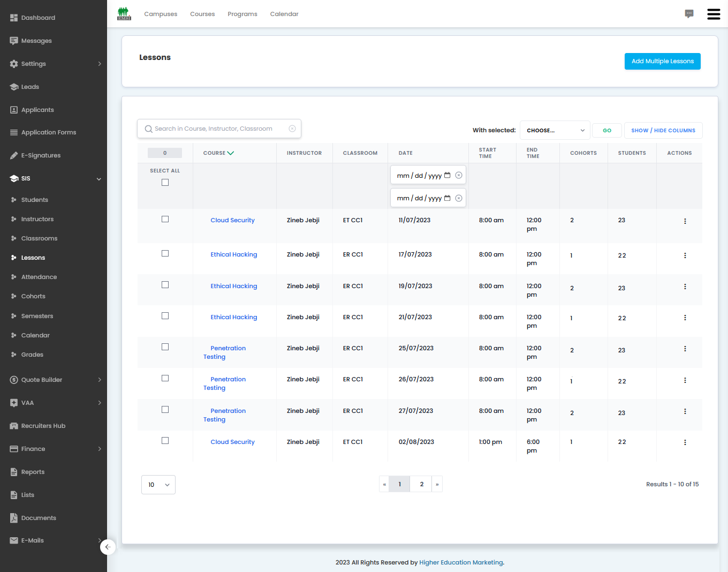Click the Add Multiple Lessons button
The width and height of the screenshot is (728, 572).
(662, 61)
